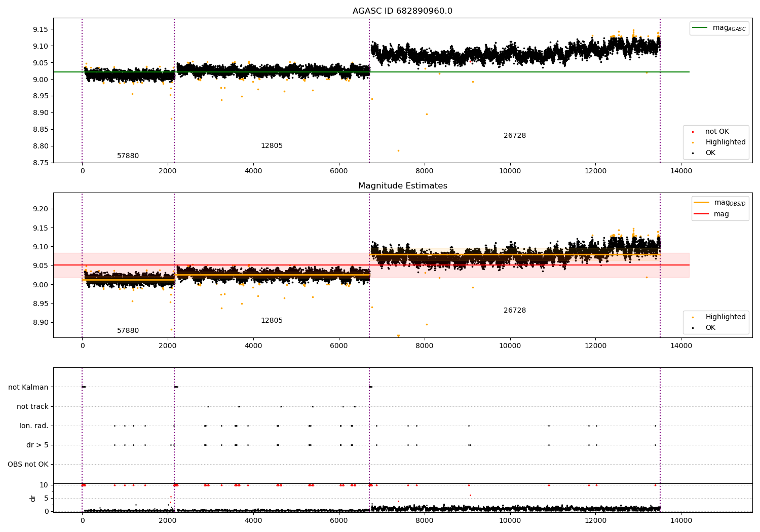Click the red line sample beside 'mag' legend entry
The height and width of the screenshot is (532, 760).
click(701, 214)
